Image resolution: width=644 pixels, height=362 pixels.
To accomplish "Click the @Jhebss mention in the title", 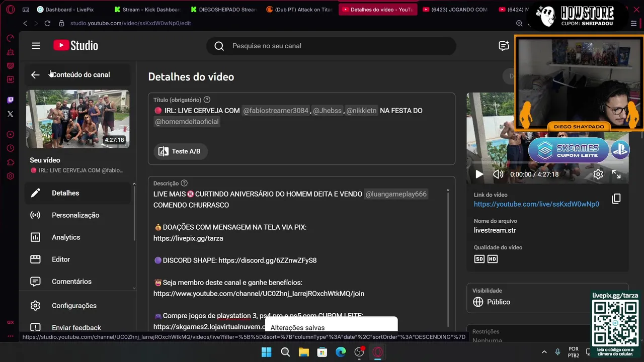I will pos(328,111).
